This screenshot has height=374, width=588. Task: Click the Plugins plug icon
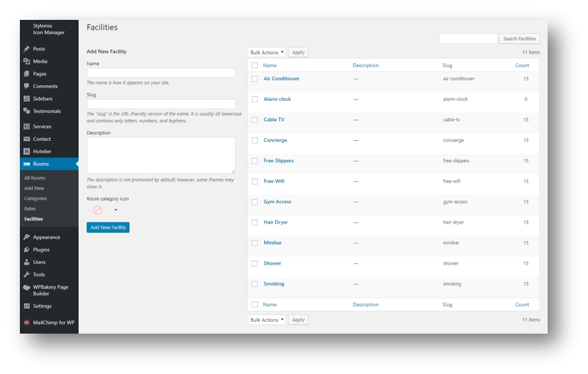point(27,250)
